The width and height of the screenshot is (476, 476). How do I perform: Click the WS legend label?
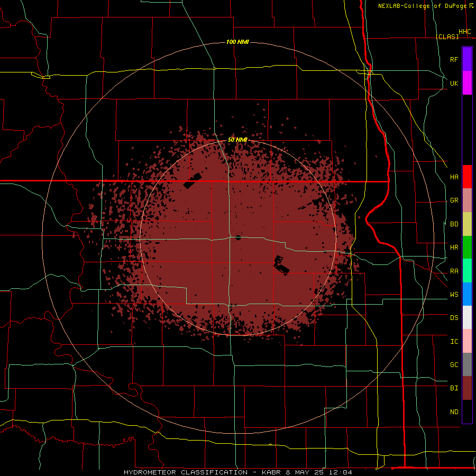[x=454, y=295]
